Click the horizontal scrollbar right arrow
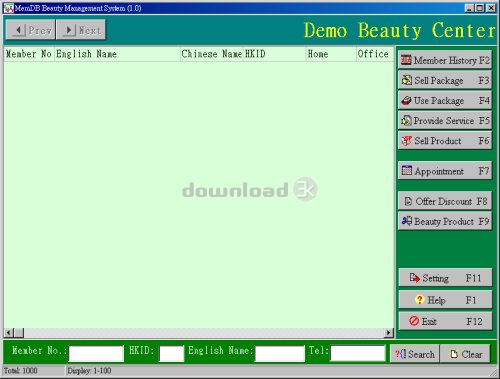This screenshot has height=379, width=500. 389,332
